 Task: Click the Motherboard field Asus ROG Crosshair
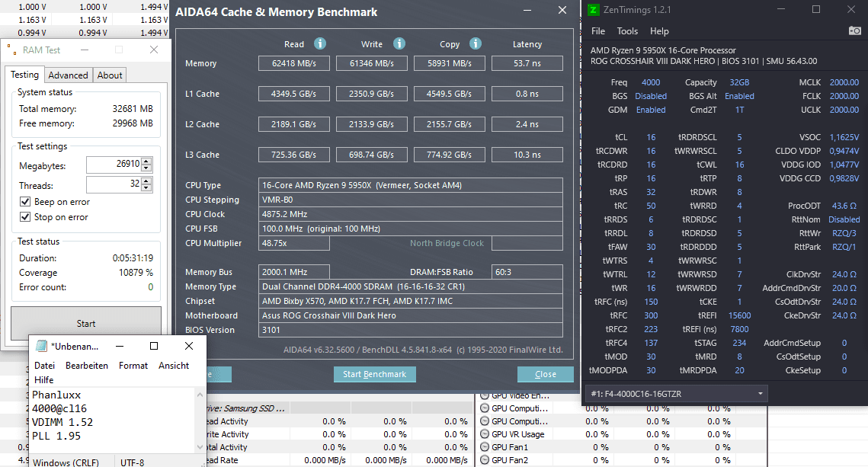411,315
